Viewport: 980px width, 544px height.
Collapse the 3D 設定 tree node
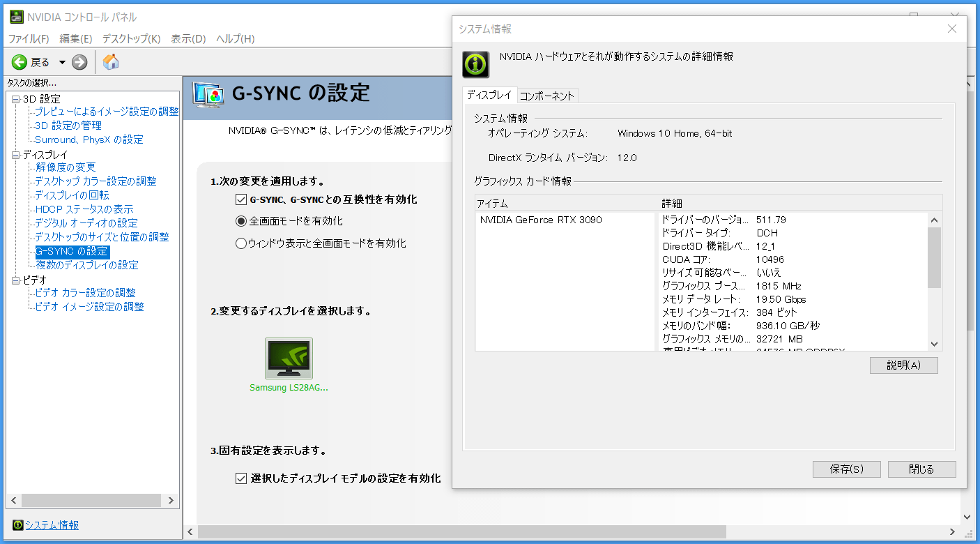(x=16, y=99)
